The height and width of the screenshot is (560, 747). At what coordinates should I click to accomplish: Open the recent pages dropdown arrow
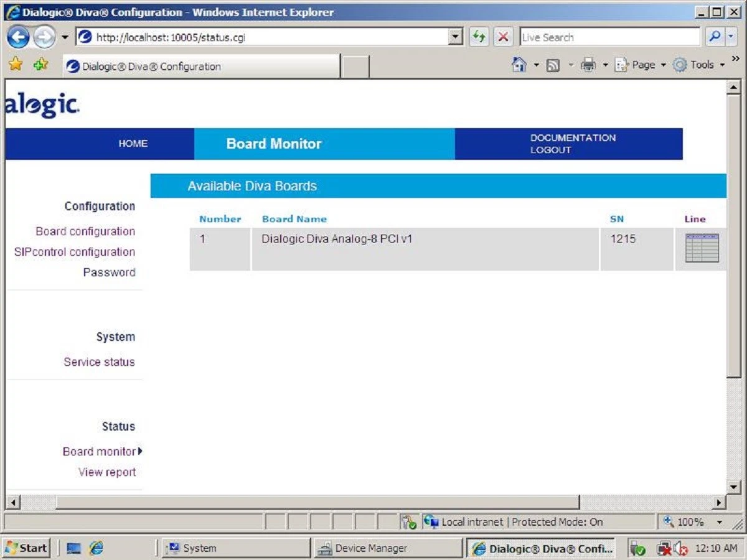tap(65, 37)
